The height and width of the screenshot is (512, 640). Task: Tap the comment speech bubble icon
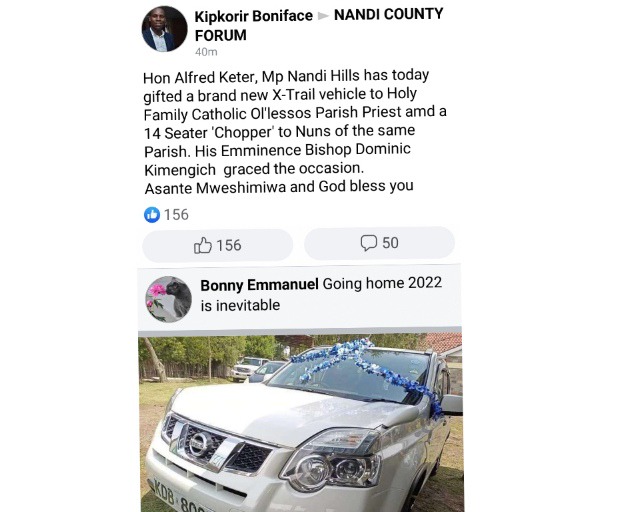click(369, 243)
